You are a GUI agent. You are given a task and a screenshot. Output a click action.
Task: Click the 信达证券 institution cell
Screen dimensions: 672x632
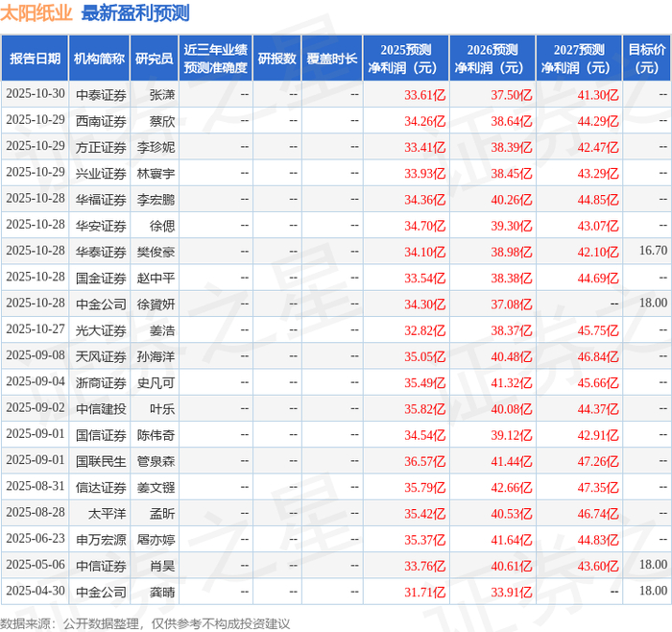click(x=101, y=487)
